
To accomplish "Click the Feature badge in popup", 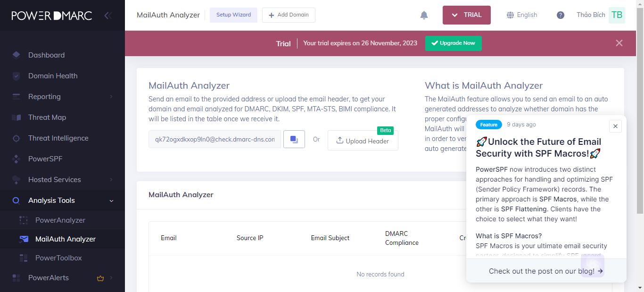I will (489, 125).
